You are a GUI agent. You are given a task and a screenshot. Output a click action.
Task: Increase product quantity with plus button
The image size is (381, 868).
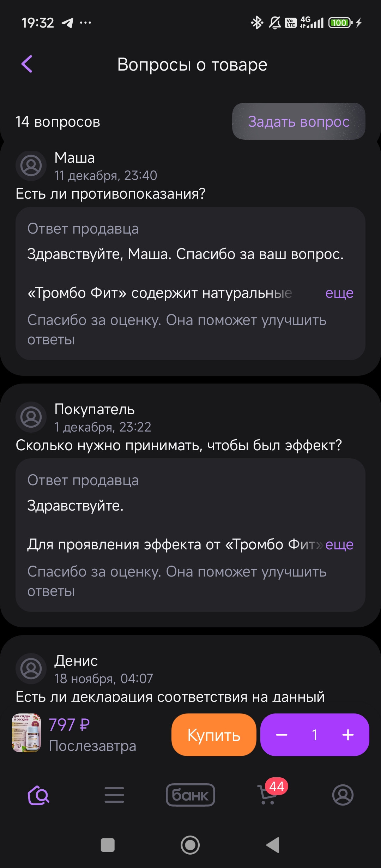[348, 735]
